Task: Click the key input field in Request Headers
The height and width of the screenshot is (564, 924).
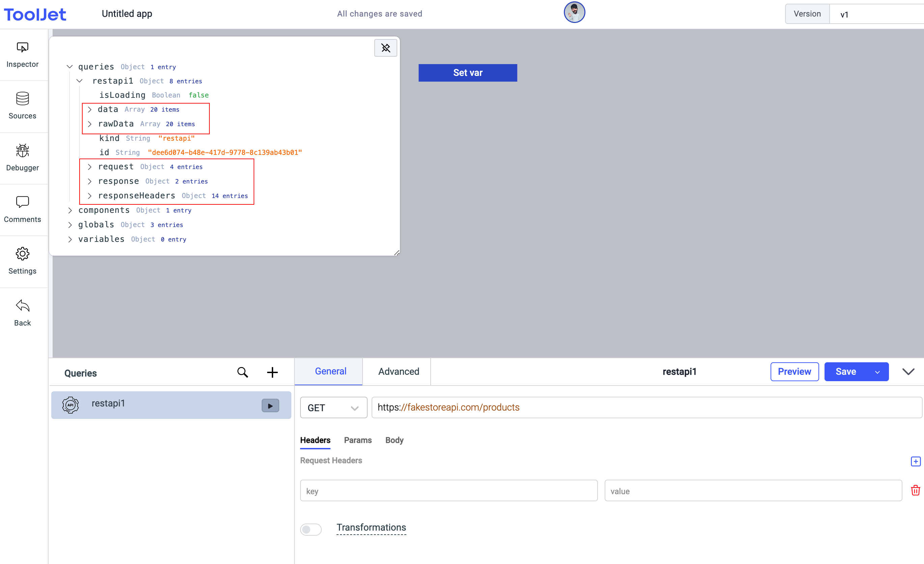Action: pyautogui.click(x=450, y=491)
